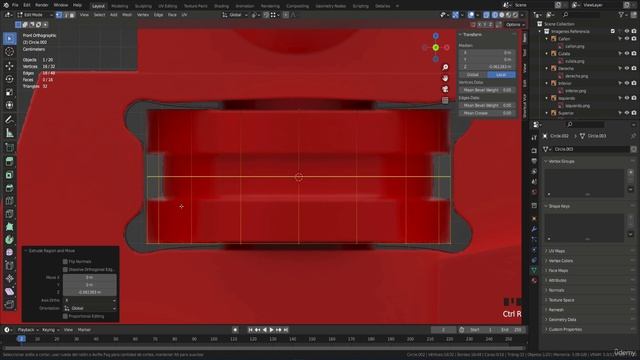640x360 pixels.
Task: Toggle Proportional Editing checkbox in operator panel
Action: pos(65,316)
